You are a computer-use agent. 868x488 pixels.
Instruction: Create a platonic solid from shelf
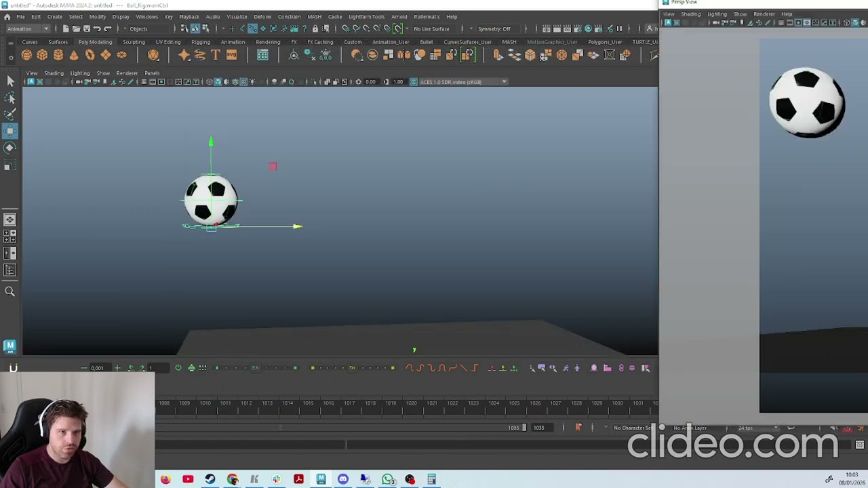[x=153, y=55]
